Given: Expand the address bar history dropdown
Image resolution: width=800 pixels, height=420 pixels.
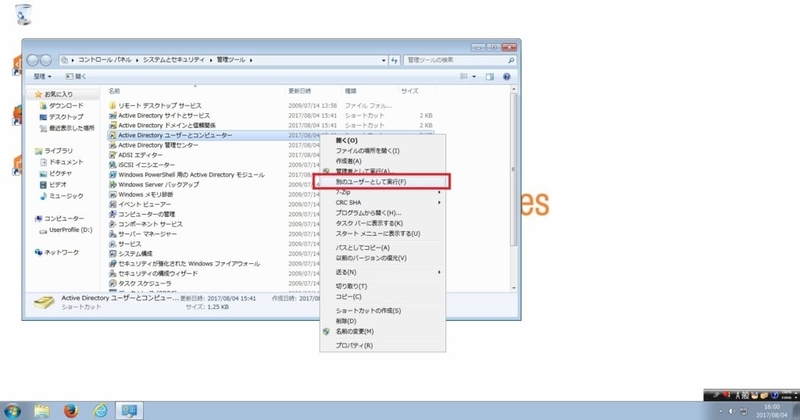Looking at the screenshot, I should tap(384, 60).
